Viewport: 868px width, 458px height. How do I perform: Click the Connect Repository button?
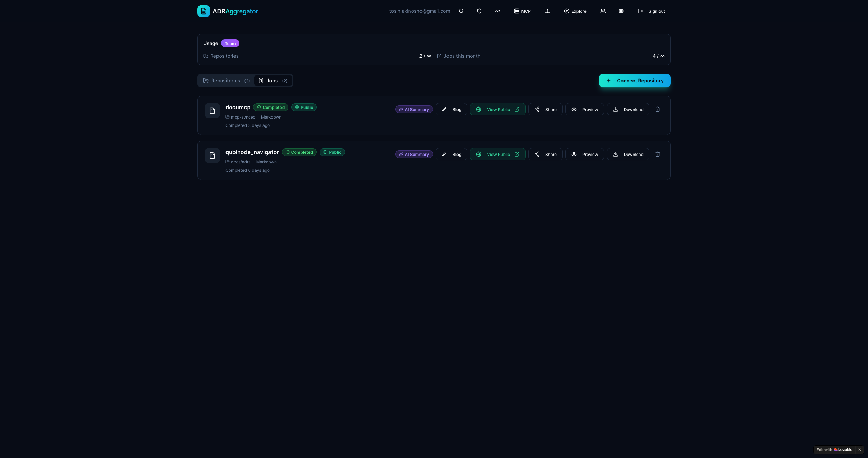pyautogui.click(x=634, y=81)
